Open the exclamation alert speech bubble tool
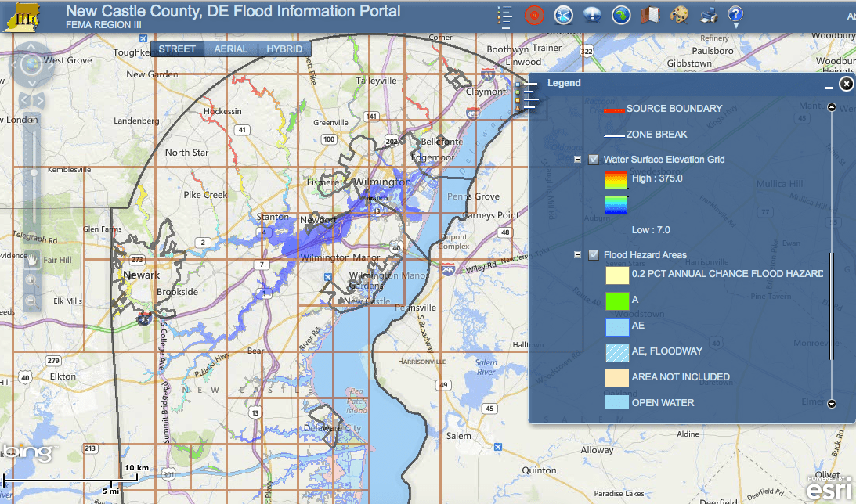 (592, 16)
